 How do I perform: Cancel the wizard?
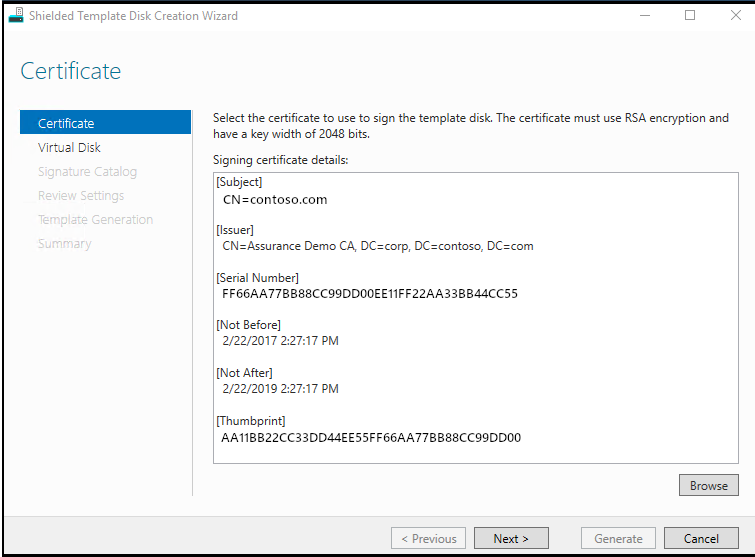click(701, 538)
